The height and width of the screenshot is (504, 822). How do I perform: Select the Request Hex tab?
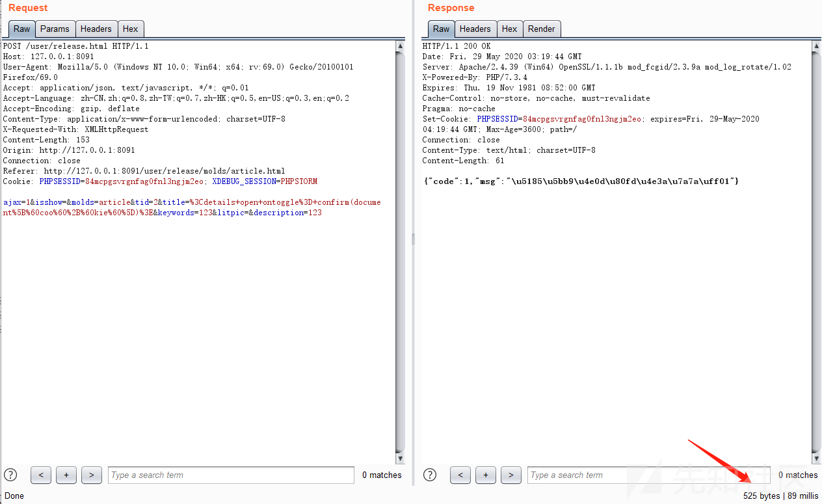click(x=130, y=29)
